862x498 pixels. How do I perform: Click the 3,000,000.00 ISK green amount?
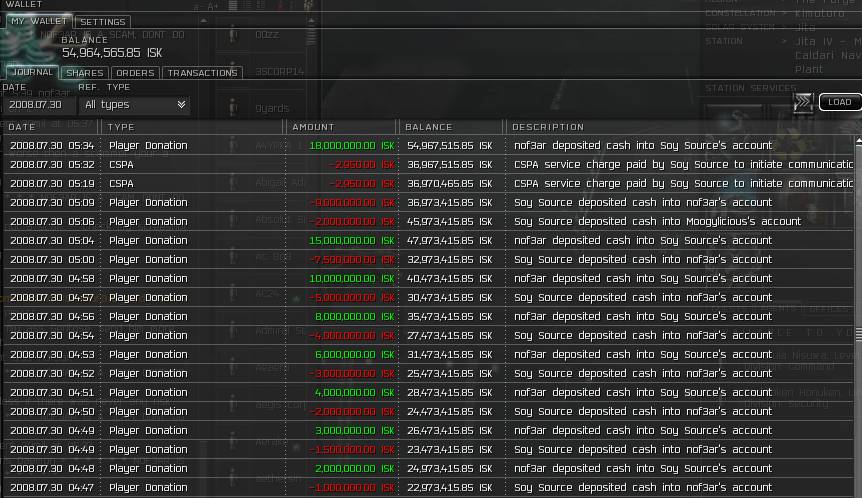point(355,430)
